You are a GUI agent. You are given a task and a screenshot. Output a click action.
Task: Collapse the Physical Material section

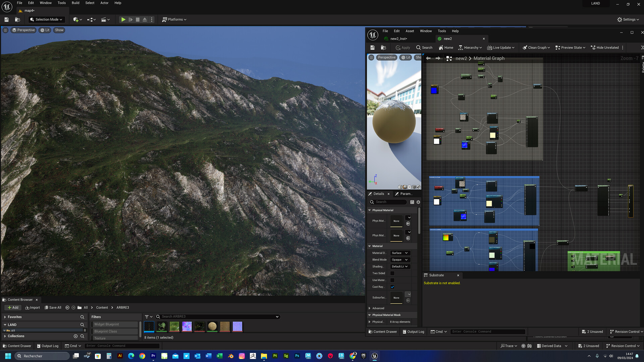point(370,210)
